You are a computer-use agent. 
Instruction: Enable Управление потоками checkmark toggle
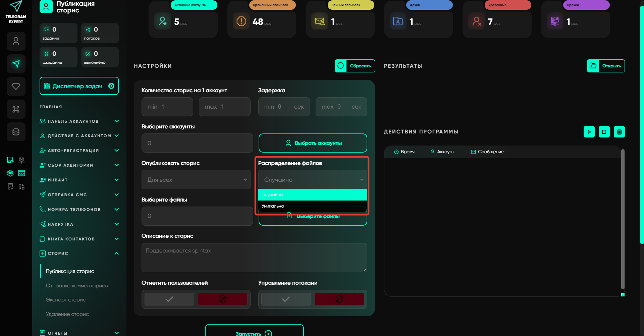click(286, 299)
